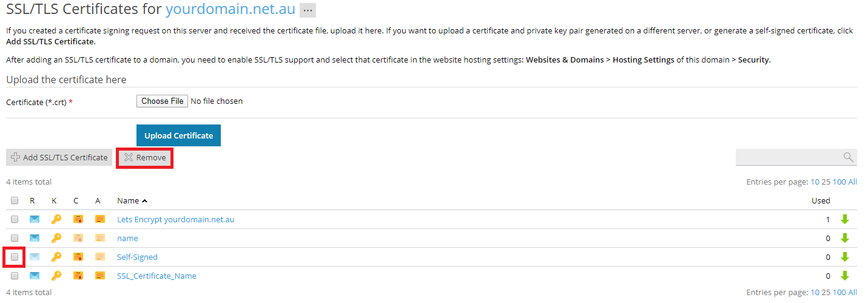
Task: Click CSR envelope icon for Lets Encrypt row
Action: coord(35,219)
